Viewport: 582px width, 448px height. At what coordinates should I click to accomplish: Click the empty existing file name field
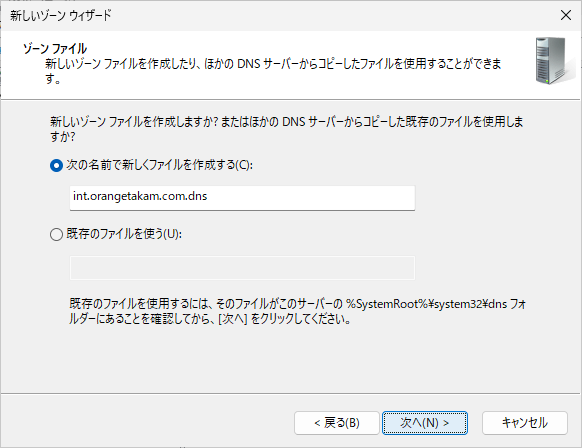(x=242, y=268)
